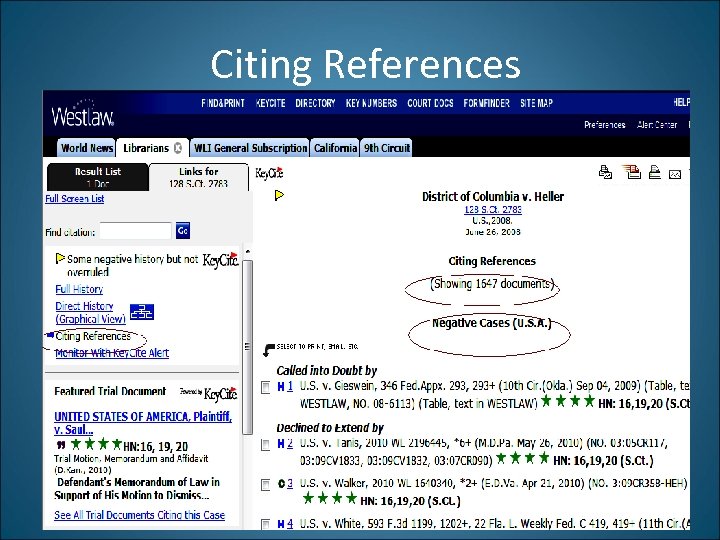This screenshot has width=720, height=540.
Task: Click the quick print icon in the document toolbar
Action: [605, 172]
